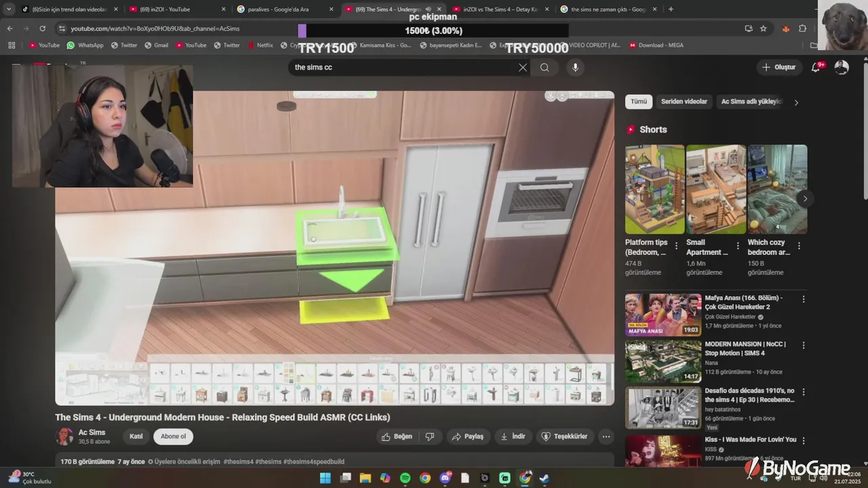This screenshot has width=868, height=488.
Task: Bookmark this page with the star icon
Action: [x=764, y=28]
